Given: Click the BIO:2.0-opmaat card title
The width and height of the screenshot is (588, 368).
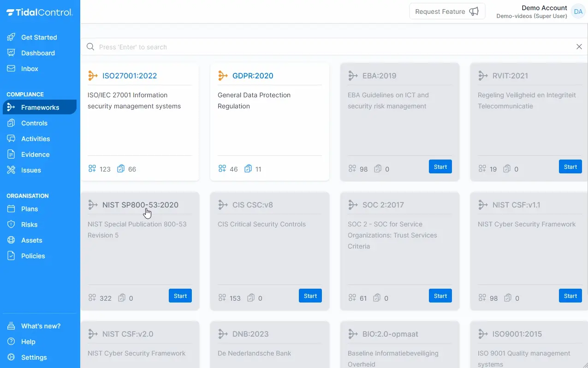Looking at the screenshot, I should click(x=390, y=334).
